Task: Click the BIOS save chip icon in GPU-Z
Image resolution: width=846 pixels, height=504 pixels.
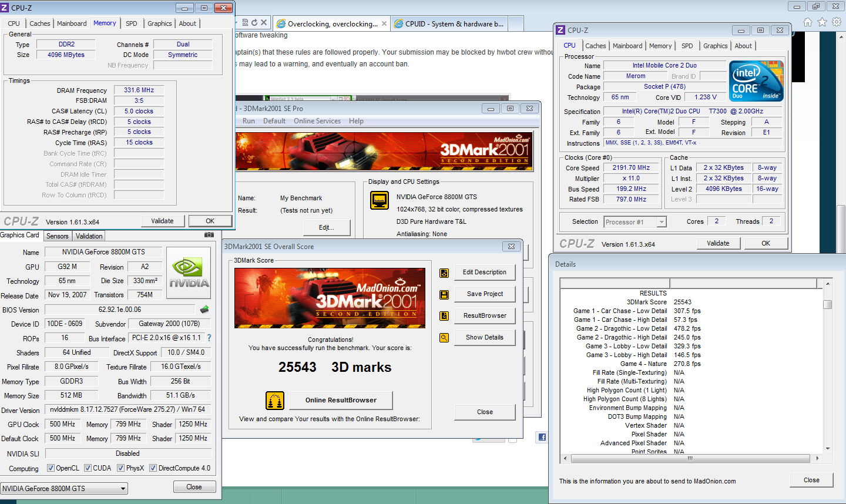Action: (x=204, y=310)
